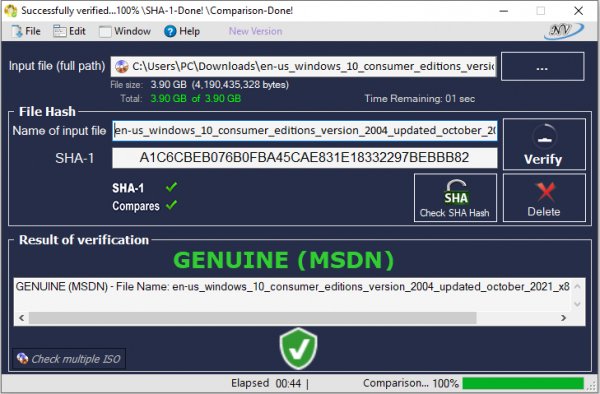Click the Window menu icon

(x=105, y=31)
